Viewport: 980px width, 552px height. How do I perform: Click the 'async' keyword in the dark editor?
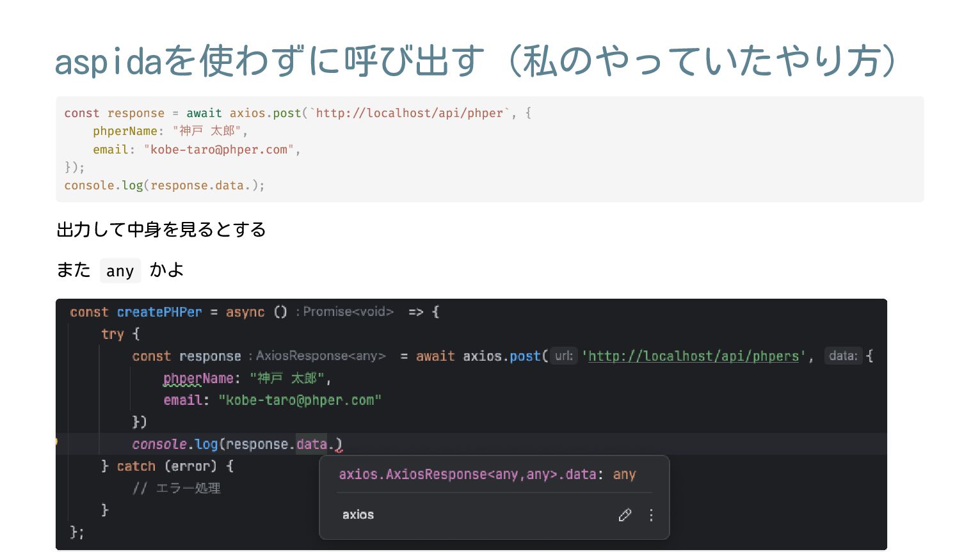(245, 312)
